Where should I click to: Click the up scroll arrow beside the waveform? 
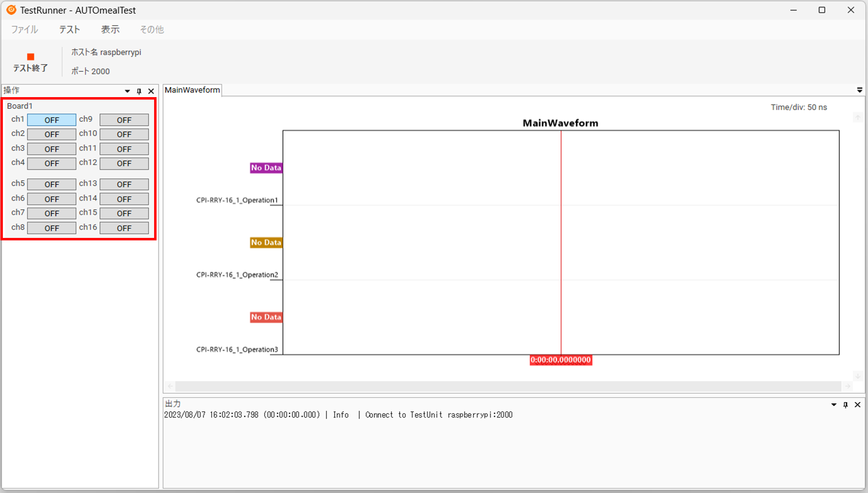(859, 118)
